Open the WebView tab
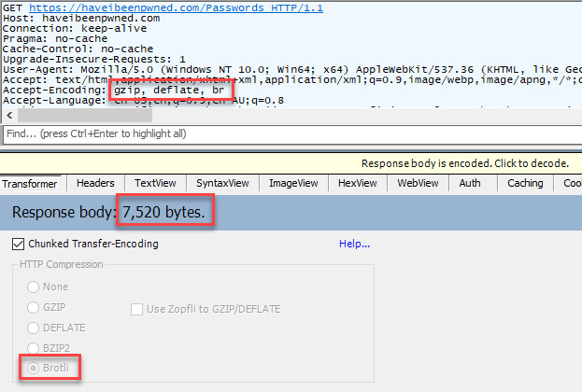Image resolution: width=582 pixels, height=392 pixels. pyautogui.click(x=418, y=183)
